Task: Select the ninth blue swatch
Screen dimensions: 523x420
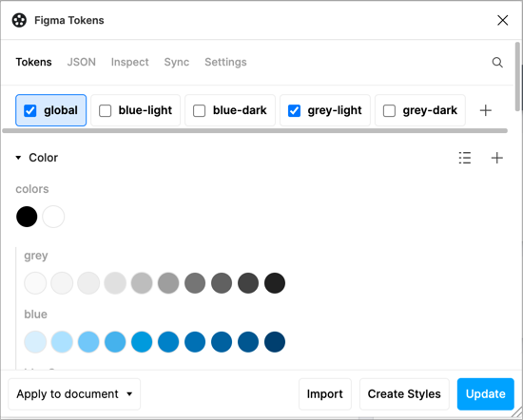Action: [x=248, y=342]
